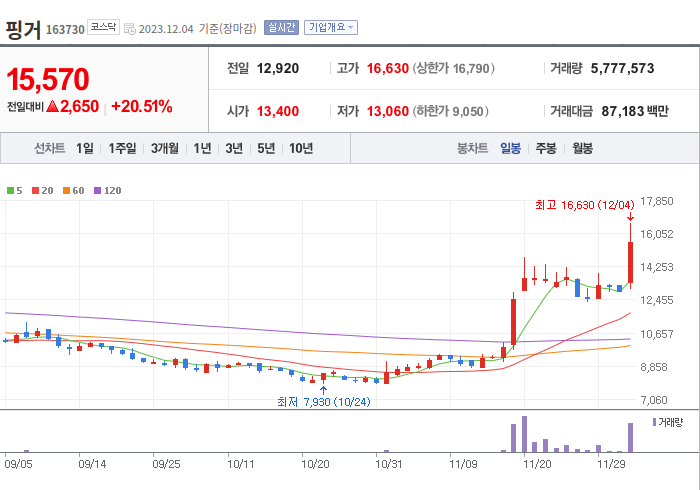Click the 16,052 price axis label
Viewport: 700px width, 490px height.
(x=657, y=234)
